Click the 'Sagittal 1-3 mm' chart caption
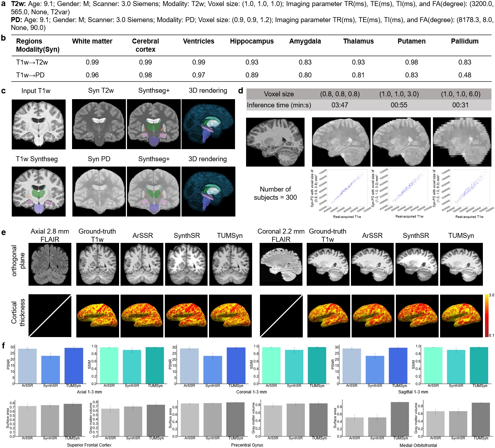The width and height of the screenshot is (495, 448). tap(413, 392)
